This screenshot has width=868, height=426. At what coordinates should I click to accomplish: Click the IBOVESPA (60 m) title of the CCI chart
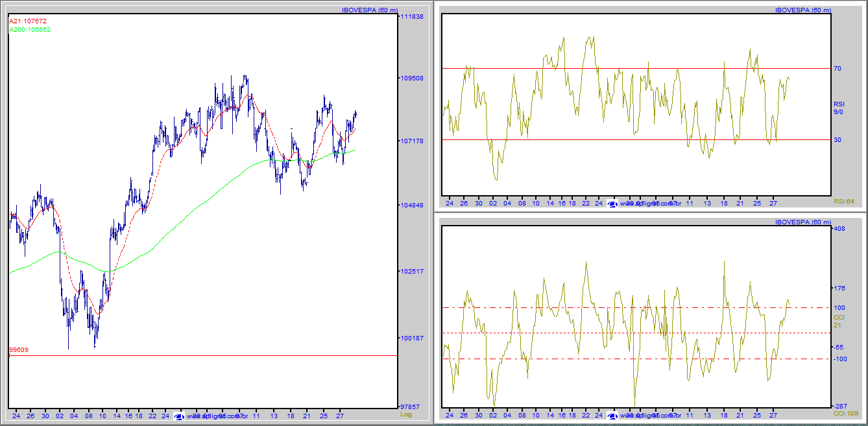tap(802, 222)
